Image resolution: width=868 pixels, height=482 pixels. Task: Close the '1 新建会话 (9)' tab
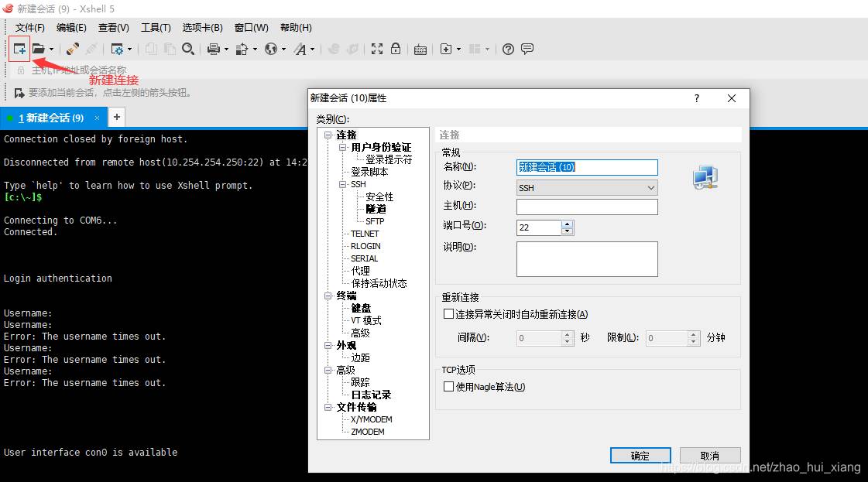click(x=97, y=118)
